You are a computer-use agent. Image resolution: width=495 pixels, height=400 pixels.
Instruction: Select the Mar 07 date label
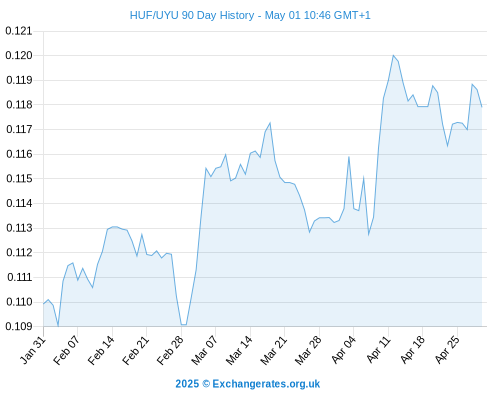tap(204, 350)
